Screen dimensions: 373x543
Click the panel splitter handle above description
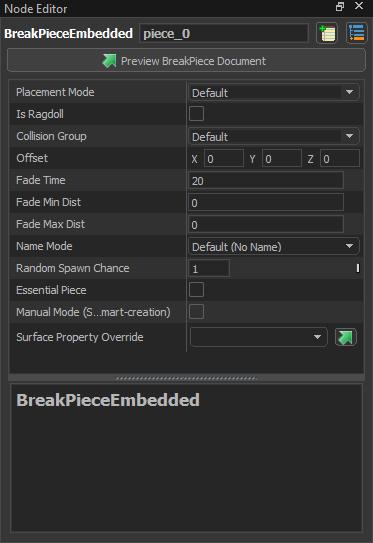point(186,378)
